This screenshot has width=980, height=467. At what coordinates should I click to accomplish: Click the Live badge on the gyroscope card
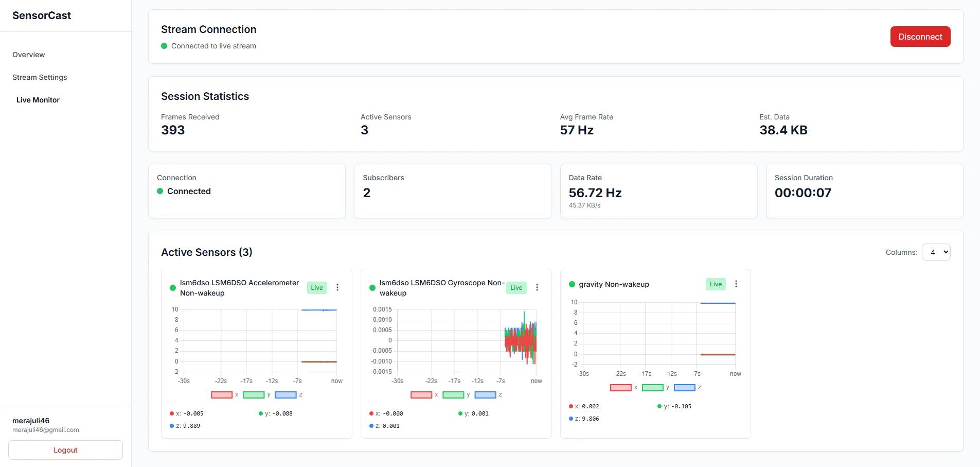[516, 287]
